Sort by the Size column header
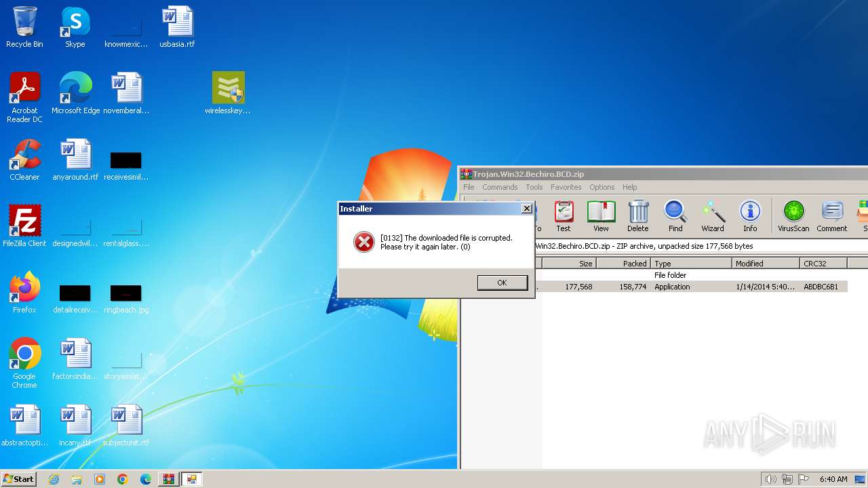Image resolution: width=868 pixels, height=488 pixels. coord(569,264)
